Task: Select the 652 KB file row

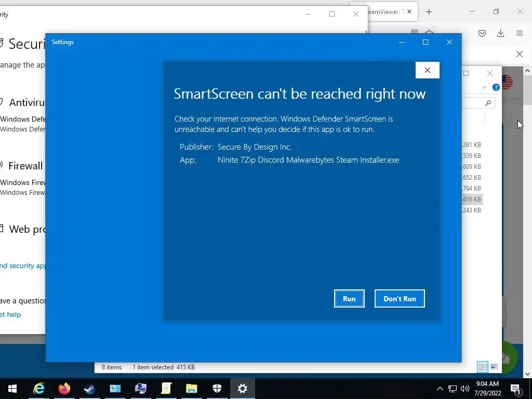Action: 472,178
